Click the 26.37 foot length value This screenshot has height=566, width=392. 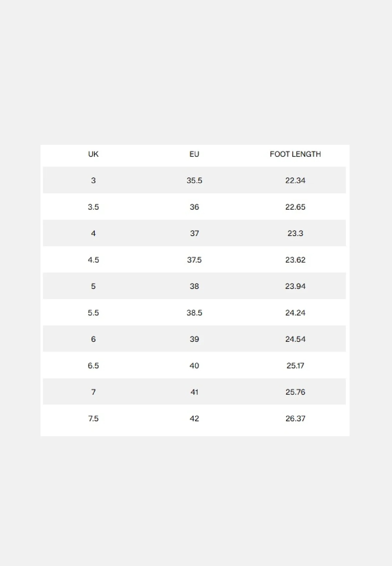295,419
